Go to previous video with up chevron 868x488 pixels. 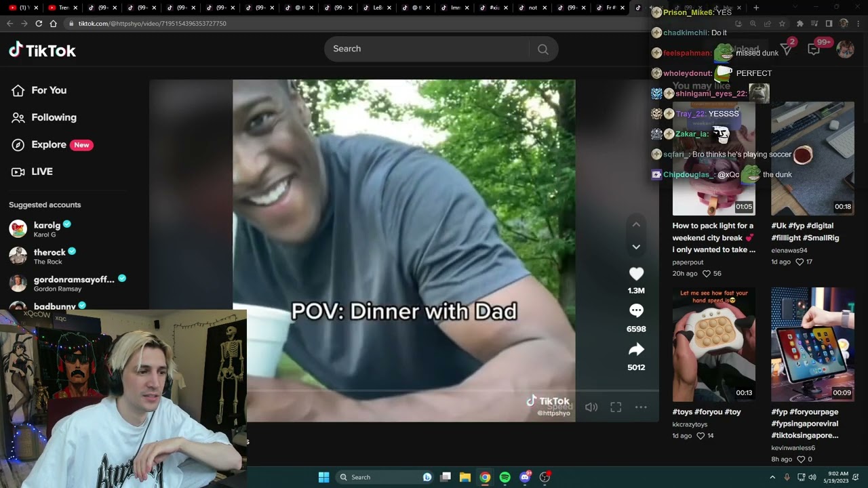pos(636,224)
